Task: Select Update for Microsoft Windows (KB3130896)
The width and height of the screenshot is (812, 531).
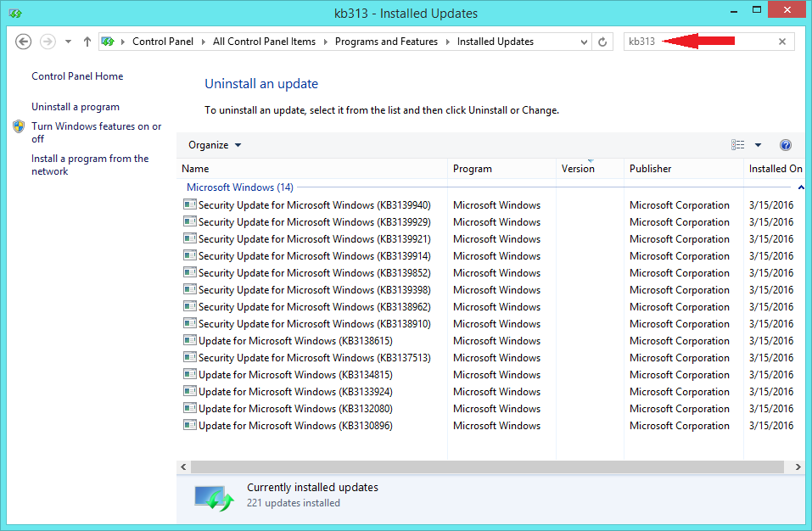Action: 295,426
